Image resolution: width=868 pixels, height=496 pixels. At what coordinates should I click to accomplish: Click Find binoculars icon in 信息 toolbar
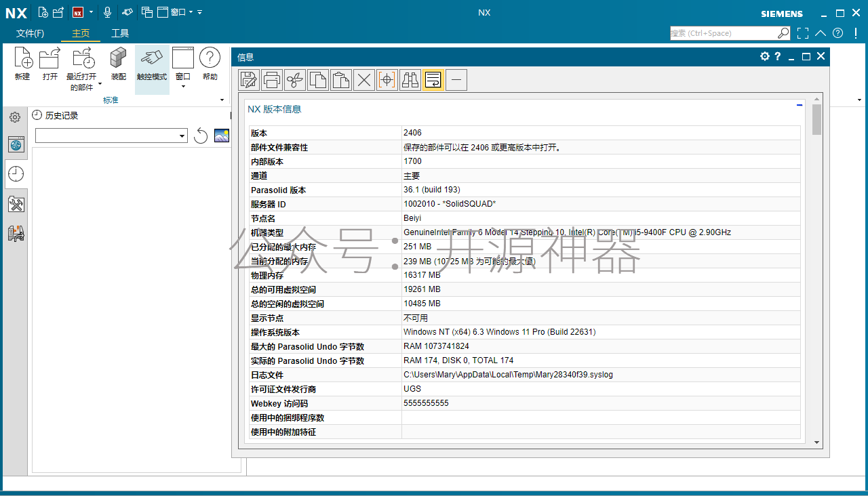tap(410, 80)
